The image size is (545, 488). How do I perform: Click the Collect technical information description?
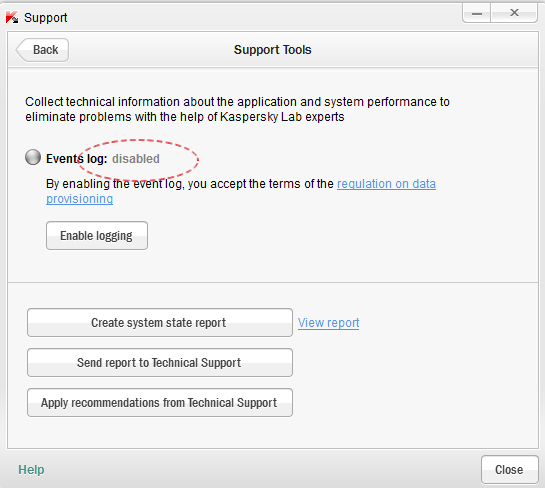click(237, 109)
